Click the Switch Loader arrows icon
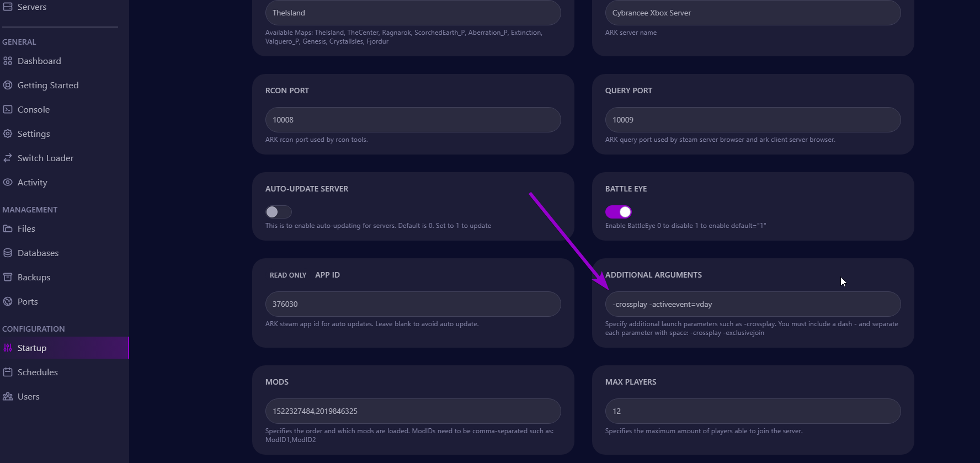This screenshot has width=980, height=463. pyautogui.click(x=8, y=158)
